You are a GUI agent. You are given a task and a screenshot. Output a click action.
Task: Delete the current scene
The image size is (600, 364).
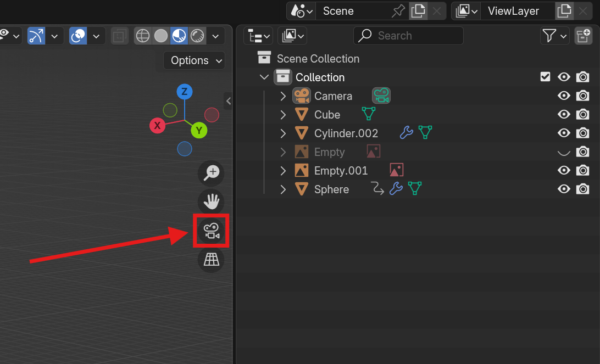(437, 11)
